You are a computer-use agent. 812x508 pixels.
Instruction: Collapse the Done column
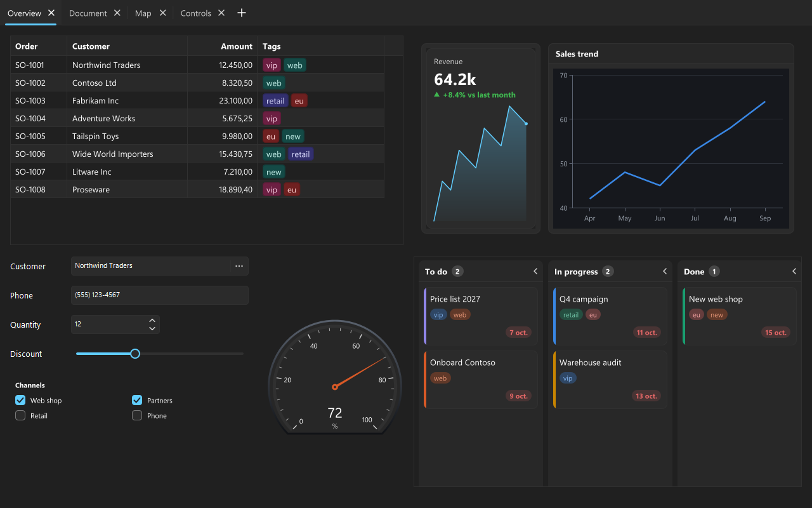794,271
